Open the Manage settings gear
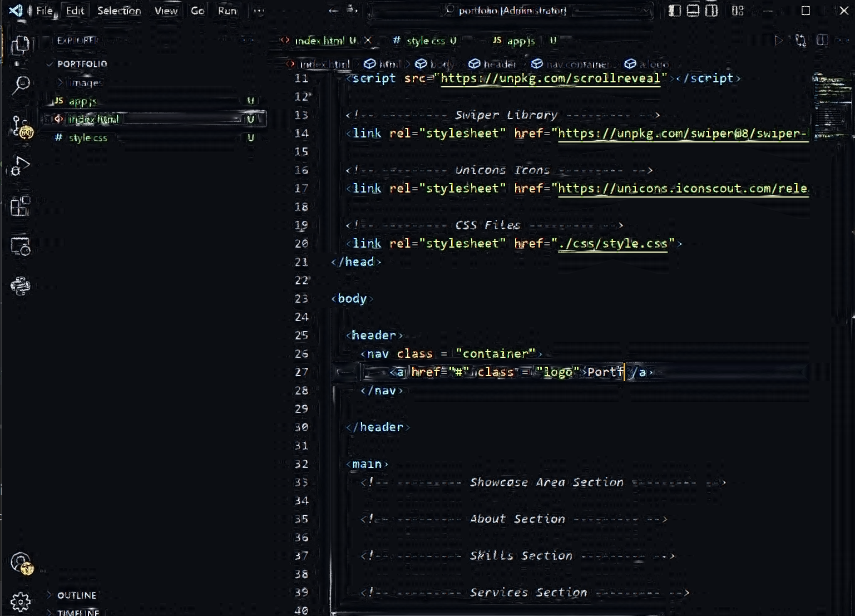Image resolution: width=855 pixels, height=616 pixels. click(x=21, y=602)
